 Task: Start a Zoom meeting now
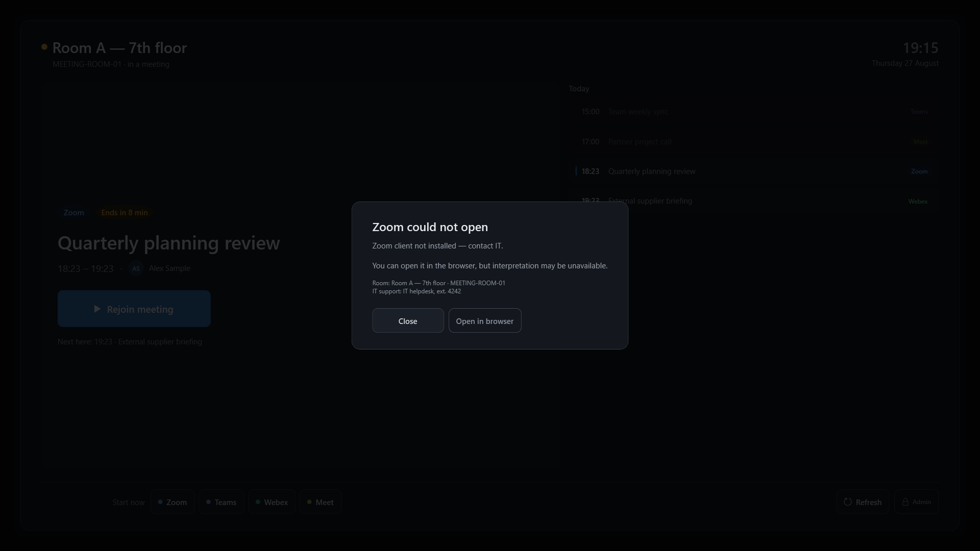click(173, 502)
